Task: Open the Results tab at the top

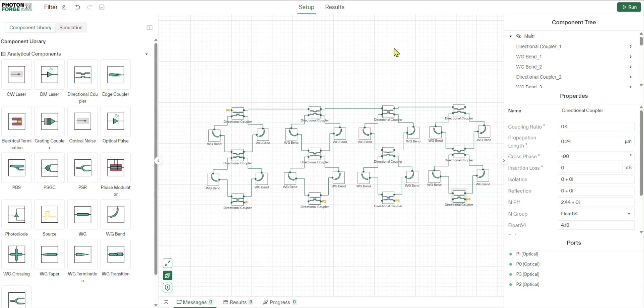Action: click(335, 7)
